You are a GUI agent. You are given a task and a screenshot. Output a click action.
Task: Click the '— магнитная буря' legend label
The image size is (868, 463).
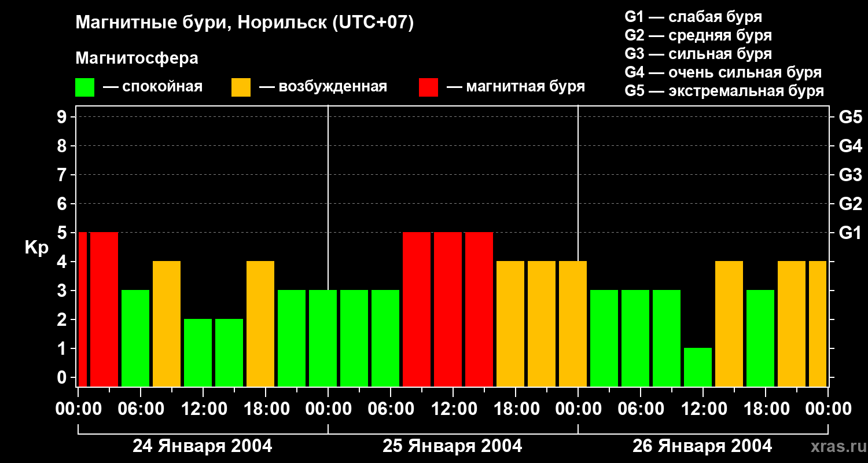[x=516, y=87]
